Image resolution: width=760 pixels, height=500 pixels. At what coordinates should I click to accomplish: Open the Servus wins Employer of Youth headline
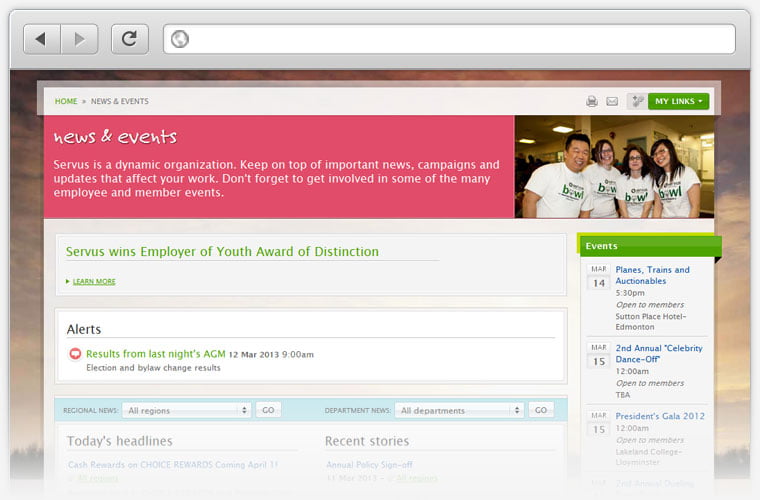click(x=222, y=251)
